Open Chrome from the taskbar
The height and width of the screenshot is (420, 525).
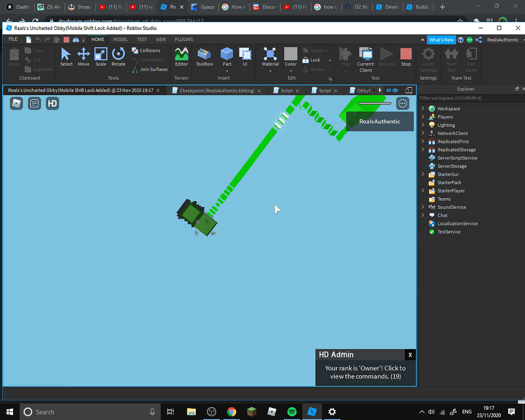coord(231,412)
